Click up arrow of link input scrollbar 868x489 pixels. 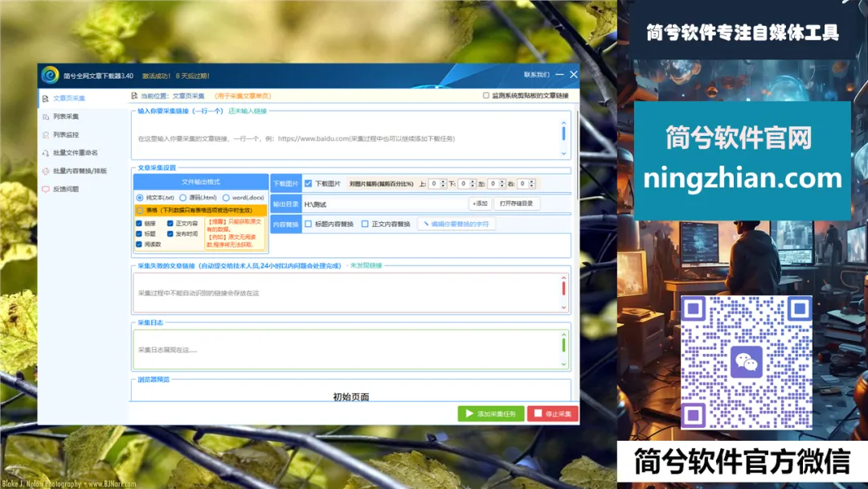coord(563,123)
